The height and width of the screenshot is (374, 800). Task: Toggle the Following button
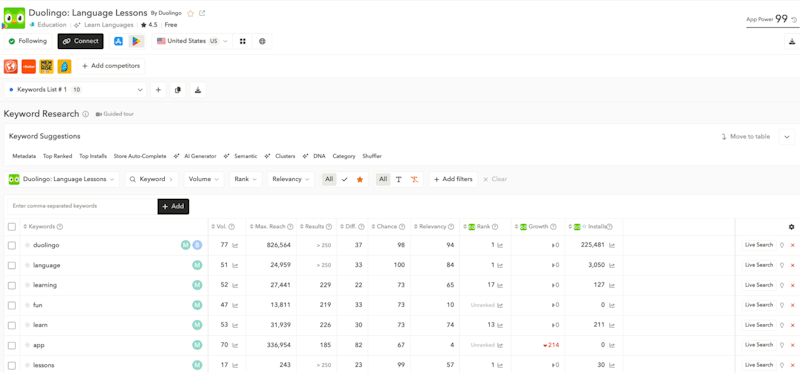(28, 41)
